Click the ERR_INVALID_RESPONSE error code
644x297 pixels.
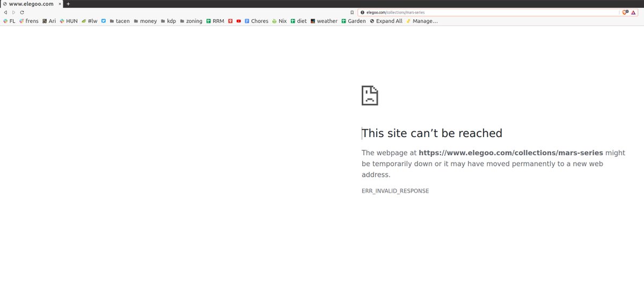pos(396,191)
